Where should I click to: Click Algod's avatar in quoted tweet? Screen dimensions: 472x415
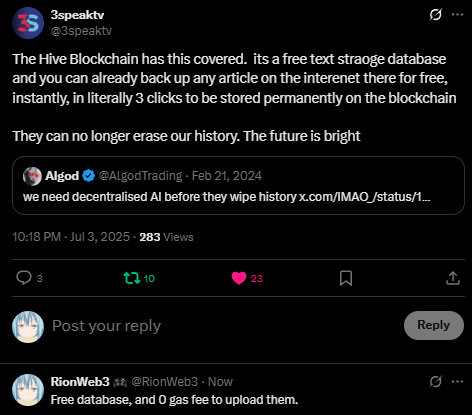[32, 176]
